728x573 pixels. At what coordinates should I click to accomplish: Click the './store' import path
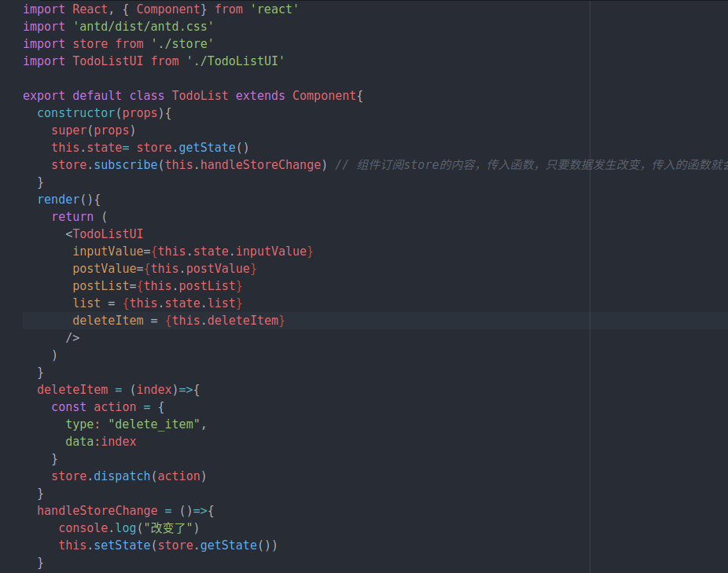(x=182, y=44)
